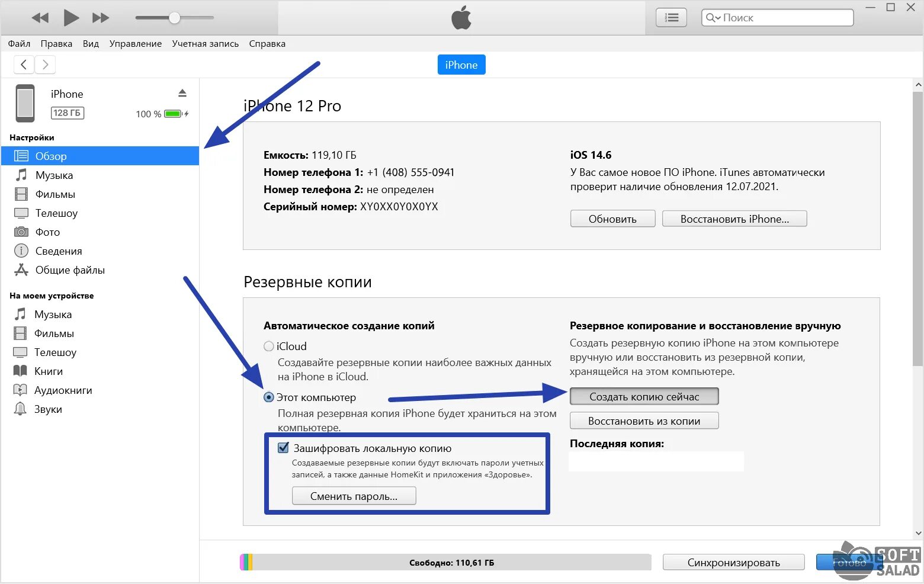The width and height of the screenshot is (924, 584).
Task: Open the Правка menu
Action: tap(56, 44)
